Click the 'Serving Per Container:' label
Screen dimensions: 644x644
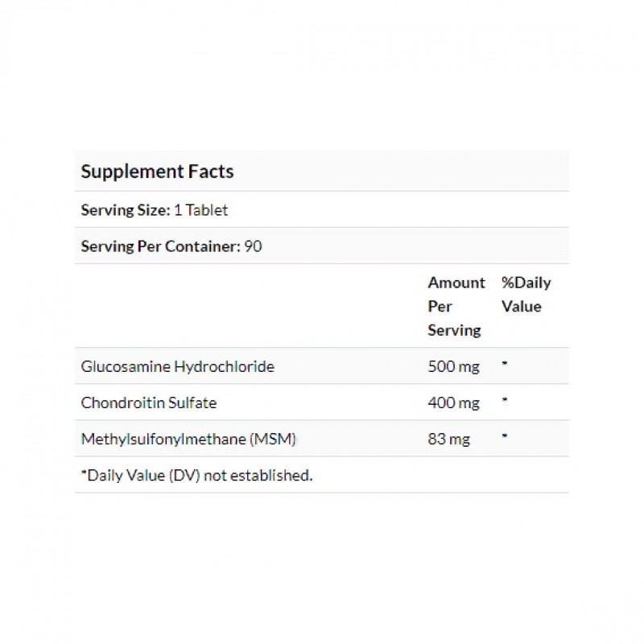pyautogui.click(x=160, y=246)
